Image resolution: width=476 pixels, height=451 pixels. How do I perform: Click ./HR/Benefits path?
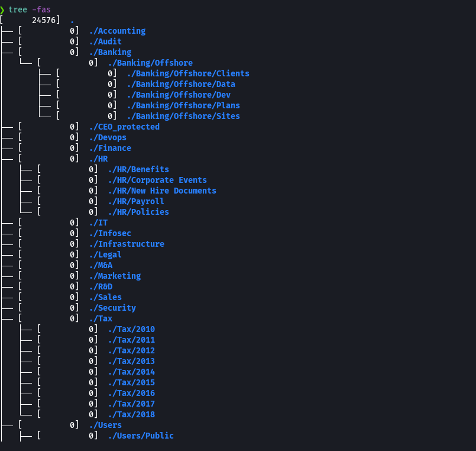tap(138, 169)
